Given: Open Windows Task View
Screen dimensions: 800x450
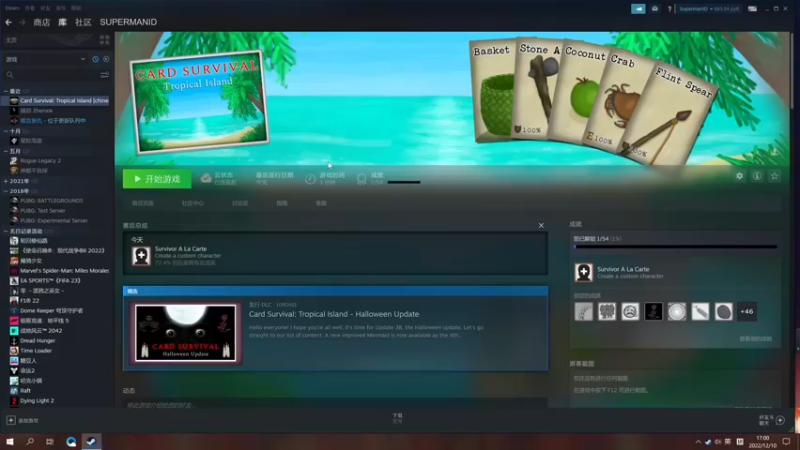Looking at the screenshot, I should tap(50, 441).
